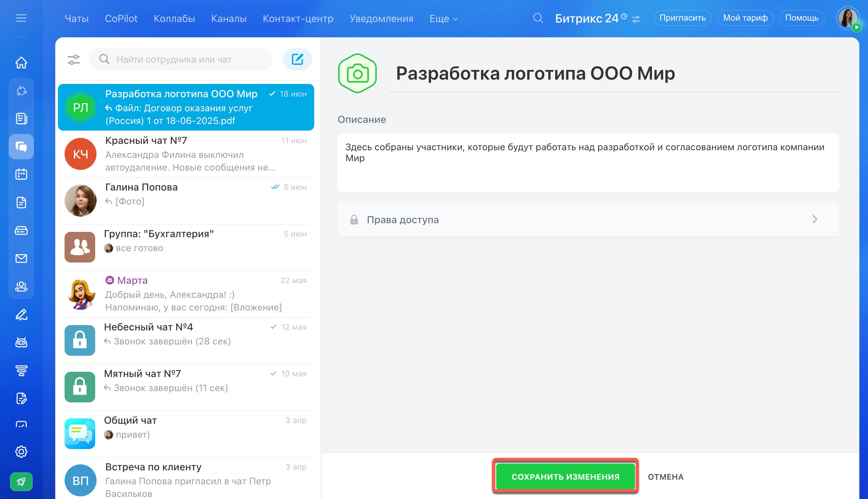The image size is (868, 499).
Task: Open the pencil sign icon in sidebar
Action: pyautogui.click(x=21, y=314)
